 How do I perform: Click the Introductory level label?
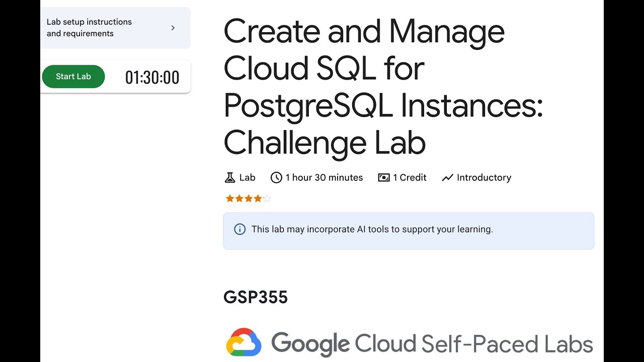[x=484, y=177]
